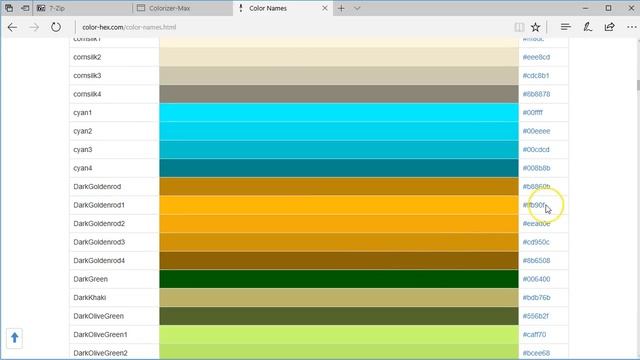Open the Hub icon

pos(566,27)
